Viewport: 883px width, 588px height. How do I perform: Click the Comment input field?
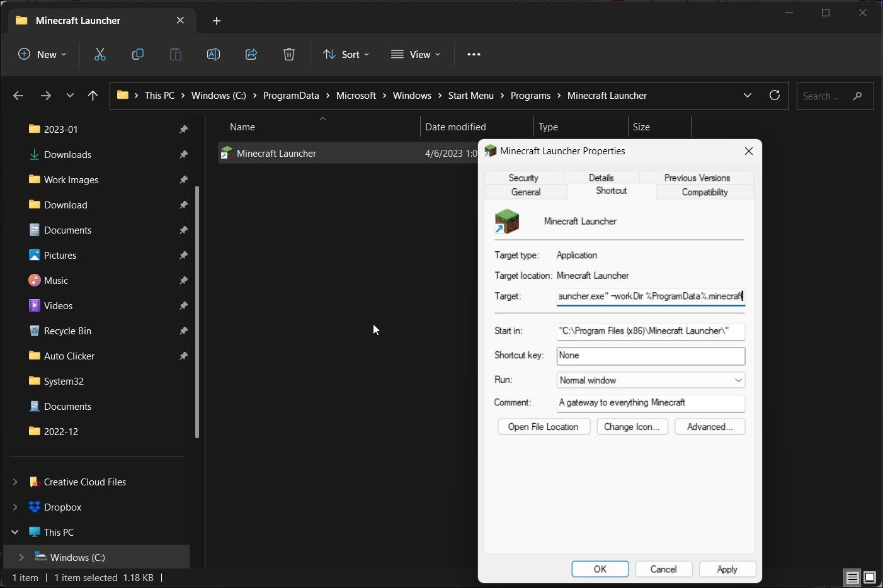click(x=651, y=403)
